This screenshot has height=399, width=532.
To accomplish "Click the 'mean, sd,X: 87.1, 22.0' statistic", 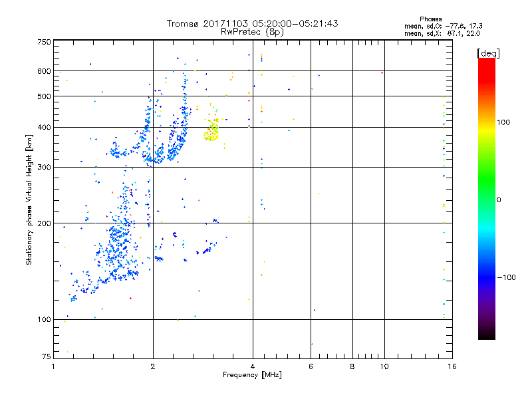I will point(442,33).
